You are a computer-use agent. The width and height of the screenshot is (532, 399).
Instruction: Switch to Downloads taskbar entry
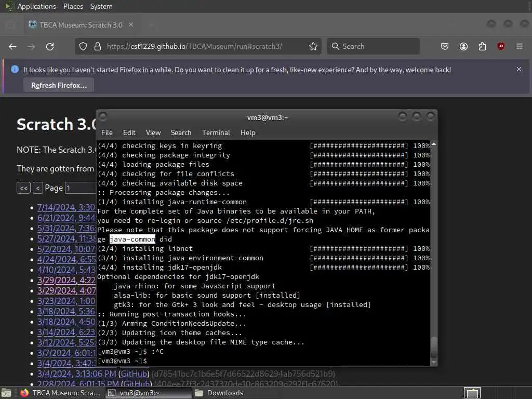pyautogui.click(x=219, y=393)
